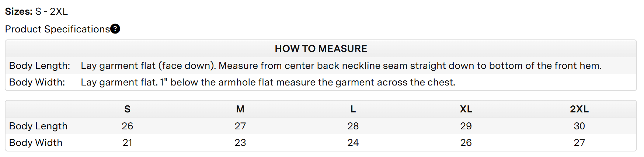Click Body Length value 26 for size S
Screen dimensions: 644x157
coord(128,126)
